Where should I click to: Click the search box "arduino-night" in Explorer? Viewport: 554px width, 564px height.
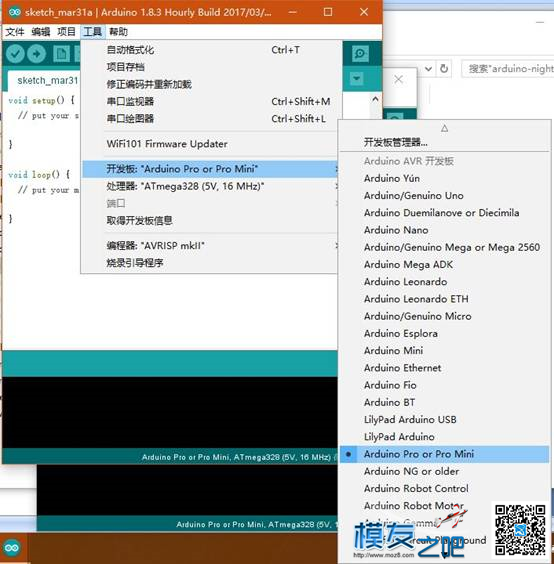[508, 68]
